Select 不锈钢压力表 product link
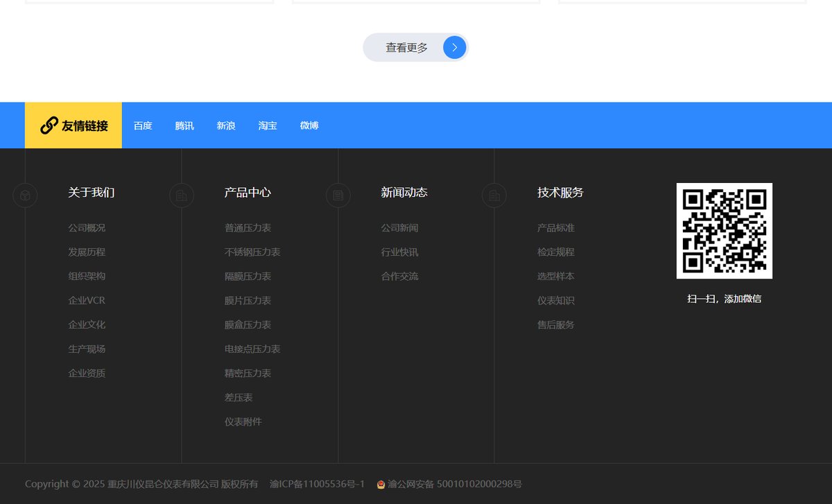Screen dimensions: 832x504 point(252,252)
